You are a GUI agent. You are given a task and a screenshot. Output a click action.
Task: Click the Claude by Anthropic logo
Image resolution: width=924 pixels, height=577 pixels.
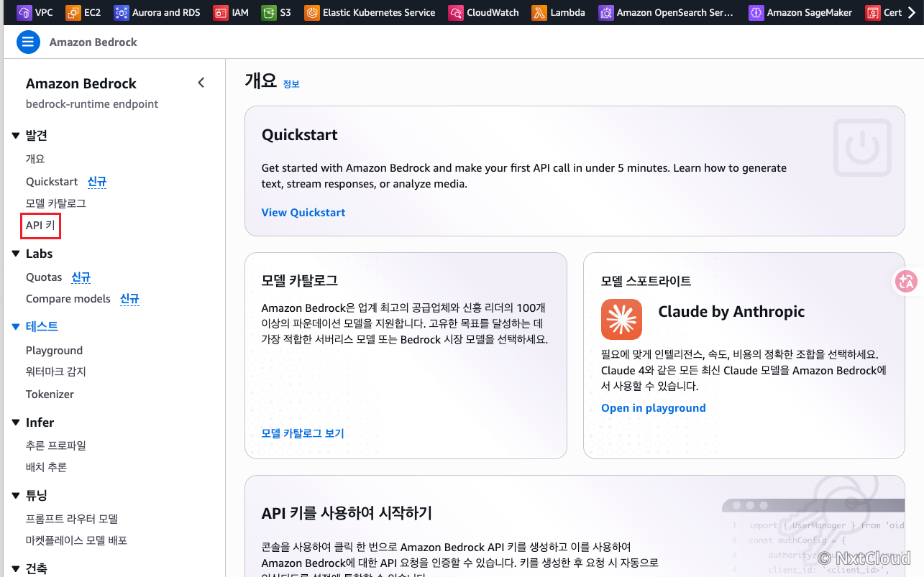(621, 319)
